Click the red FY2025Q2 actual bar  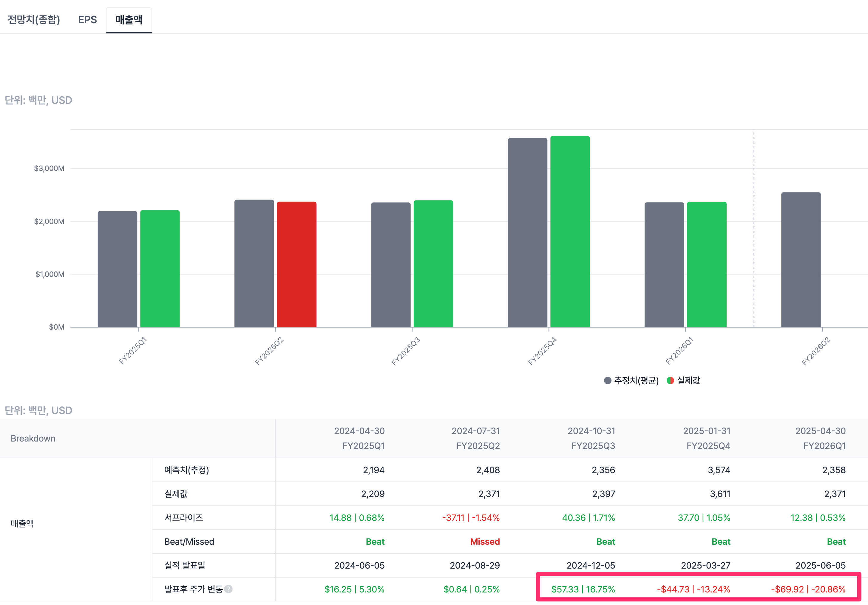[296, 264]
